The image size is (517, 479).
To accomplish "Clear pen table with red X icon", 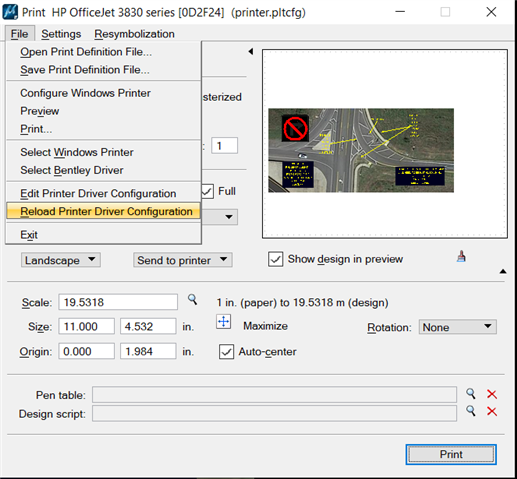I will point(492,394).
